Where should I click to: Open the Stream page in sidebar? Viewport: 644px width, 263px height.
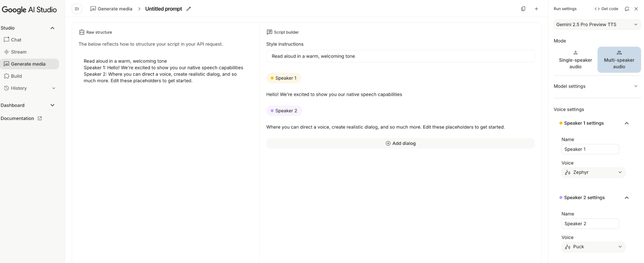click(18, 52)
